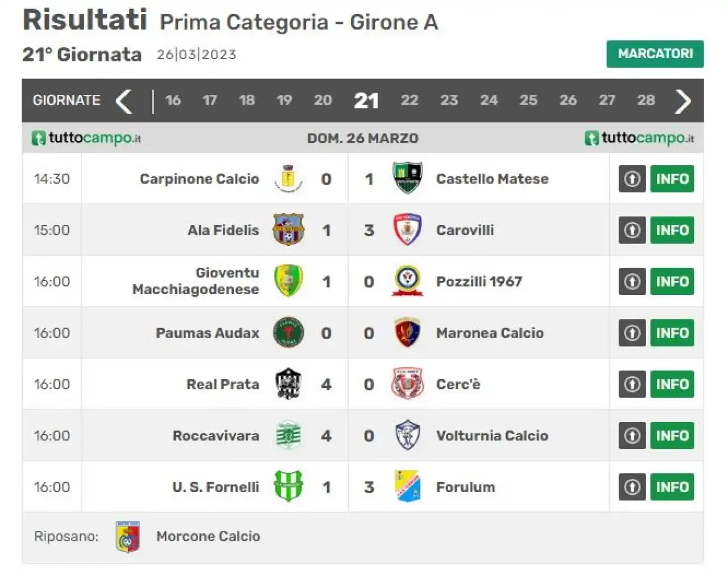Expand Carpinone Calcio match details arrow
Screen dimensions: 728x576
click(632, 179)
